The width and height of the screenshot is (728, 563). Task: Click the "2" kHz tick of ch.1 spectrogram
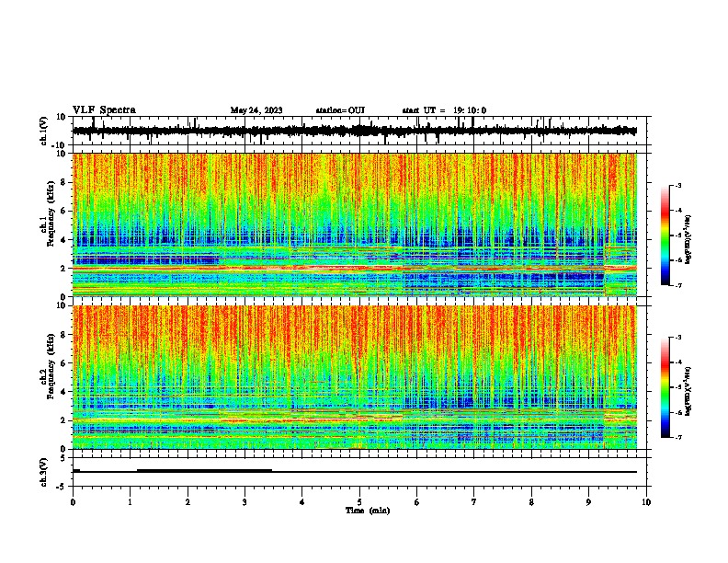point(63,269)
